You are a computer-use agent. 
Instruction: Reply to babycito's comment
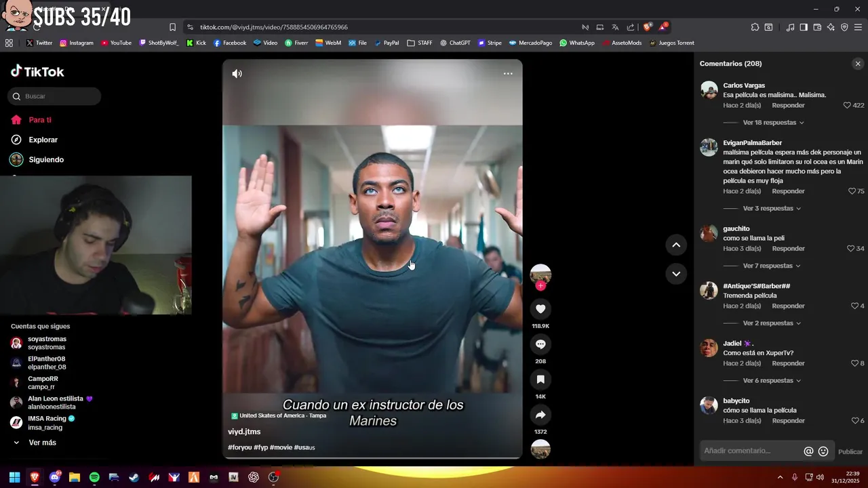coord(788,421)
